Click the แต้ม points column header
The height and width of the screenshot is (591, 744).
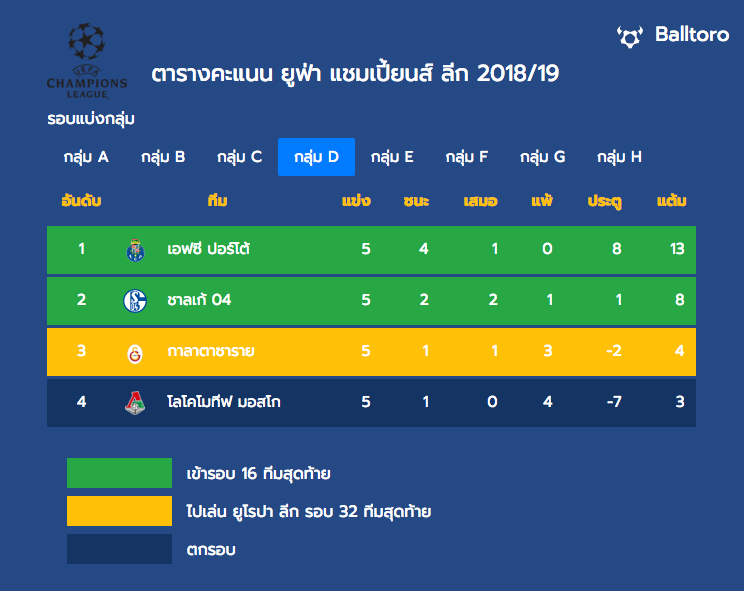(x=671, y=201)
